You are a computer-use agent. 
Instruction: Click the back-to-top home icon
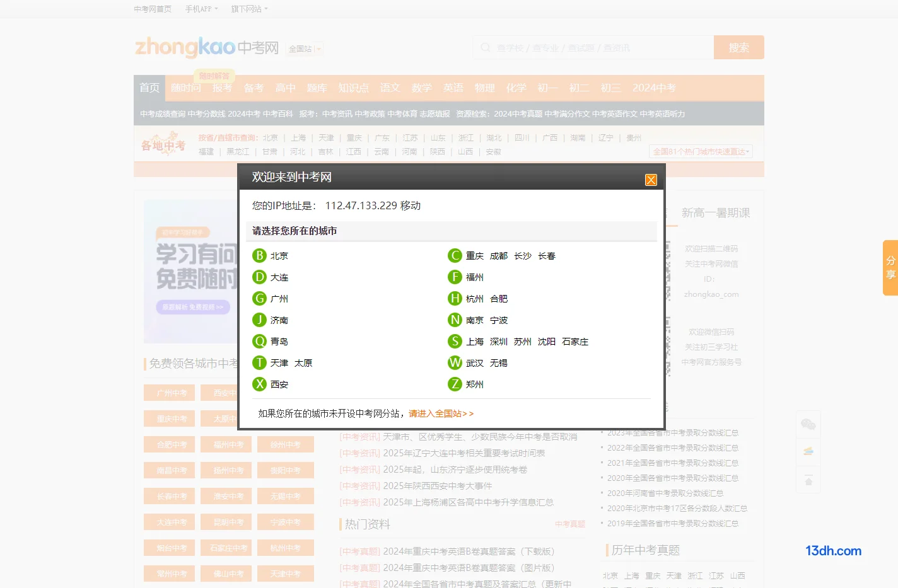point(808,481)
